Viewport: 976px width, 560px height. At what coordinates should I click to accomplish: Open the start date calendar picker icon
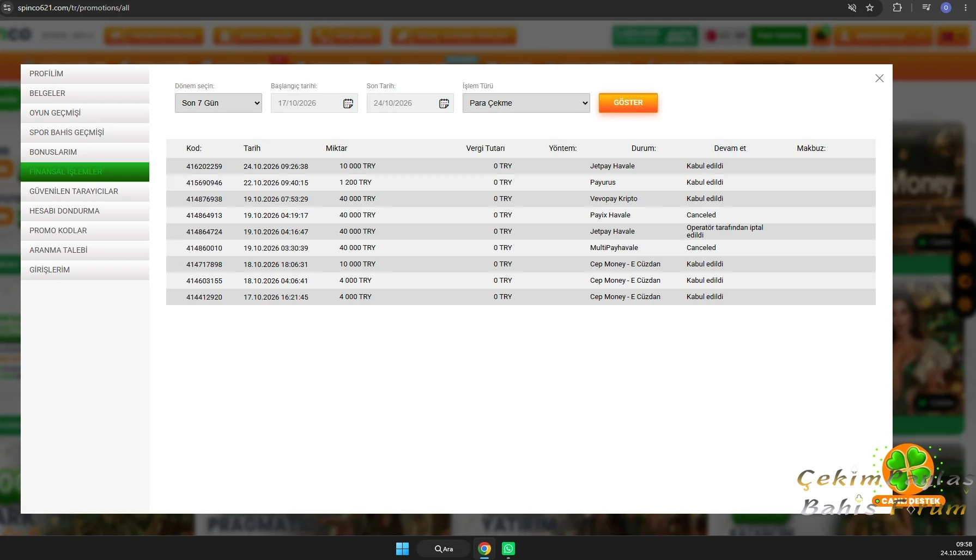[348, 104]
